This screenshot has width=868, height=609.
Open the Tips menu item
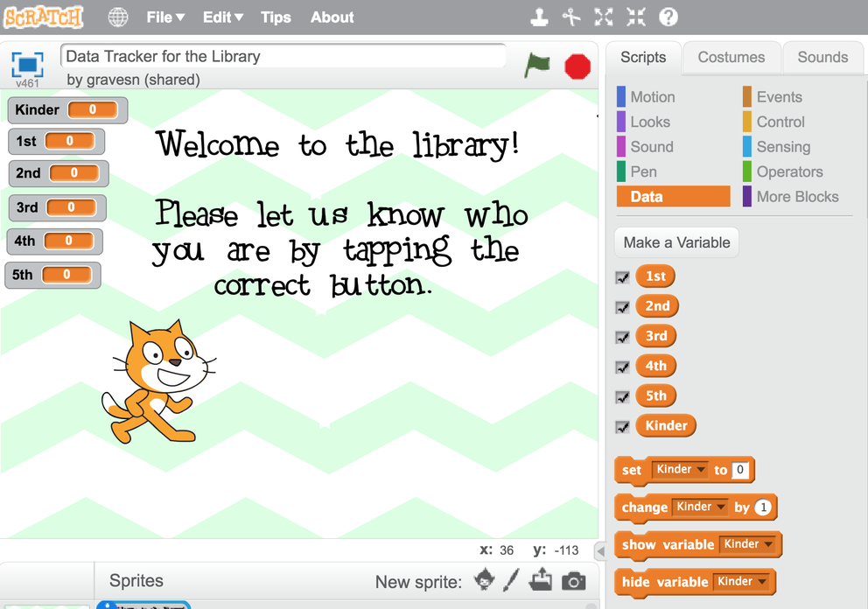coord(276,17)
